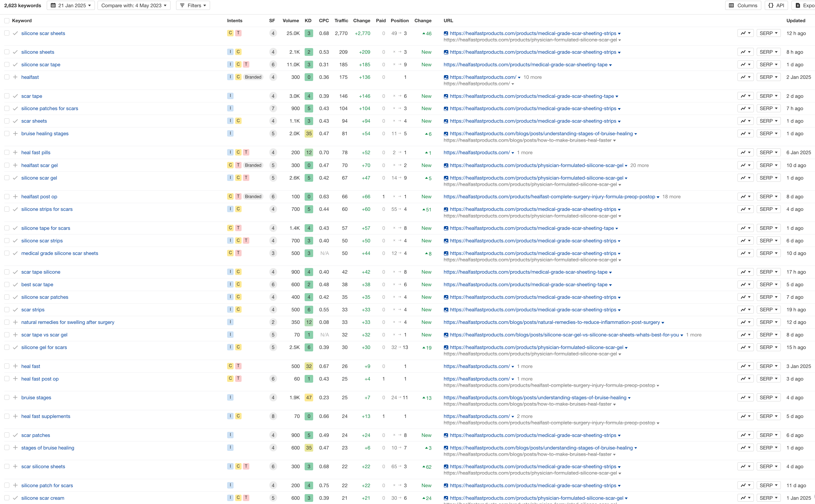Screen dimensions: 815x504
Task: Click image icon before silicone sheets URL
Action: point(446,52)
